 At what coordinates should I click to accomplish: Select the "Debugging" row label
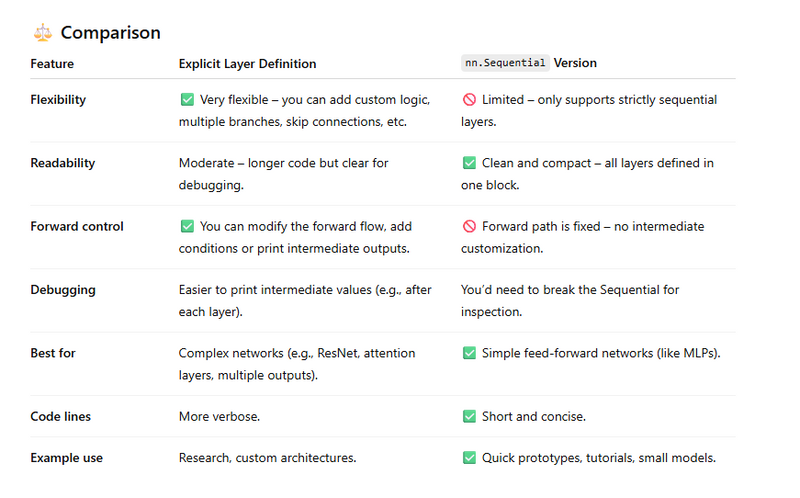pos(63,290)
